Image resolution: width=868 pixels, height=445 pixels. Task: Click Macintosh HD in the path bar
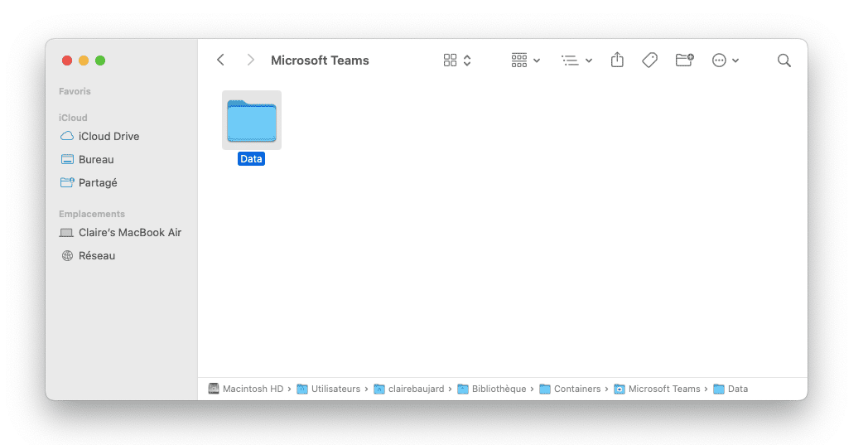246,389
